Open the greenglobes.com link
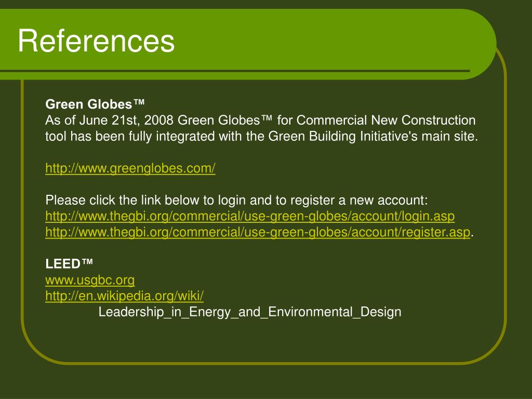 click(x=130, y=168)
